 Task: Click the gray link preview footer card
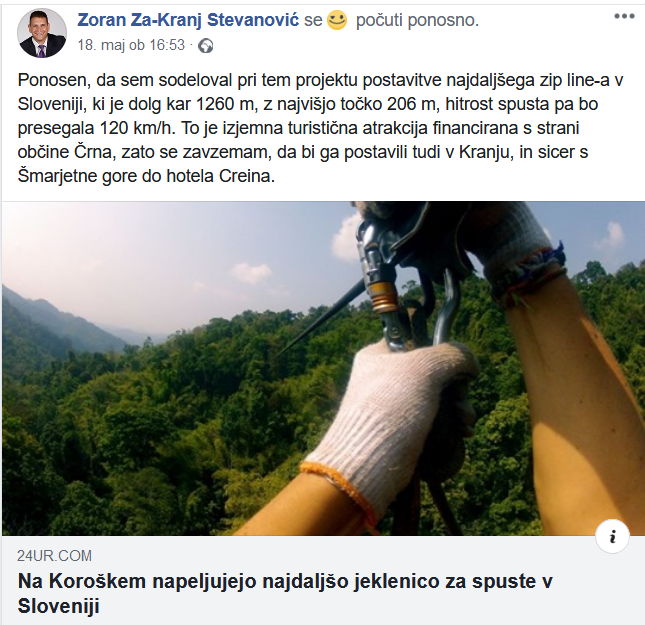click(x=322, y=580)
